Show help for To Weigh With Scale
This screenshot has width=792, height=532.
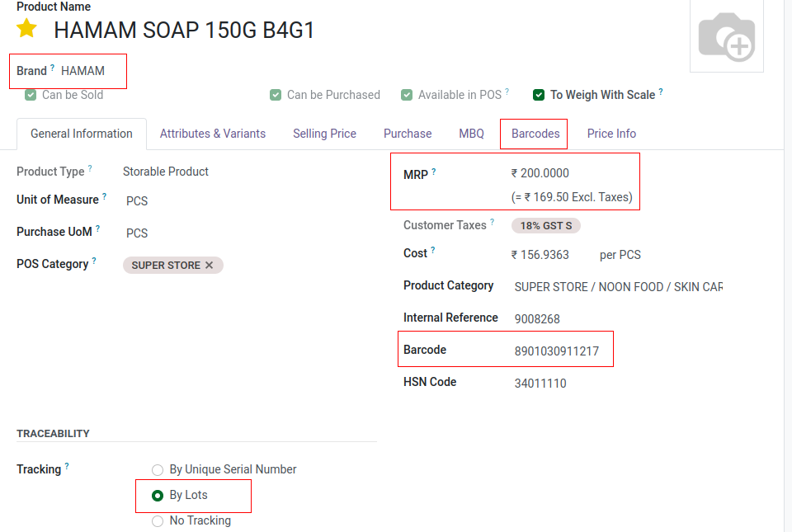(x=661, y=92)
